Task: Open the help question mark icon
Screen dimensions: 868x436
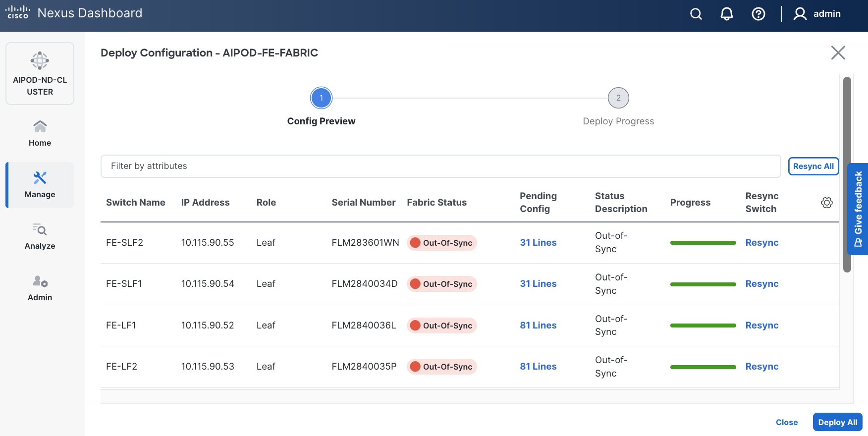Action: point(758,14)
